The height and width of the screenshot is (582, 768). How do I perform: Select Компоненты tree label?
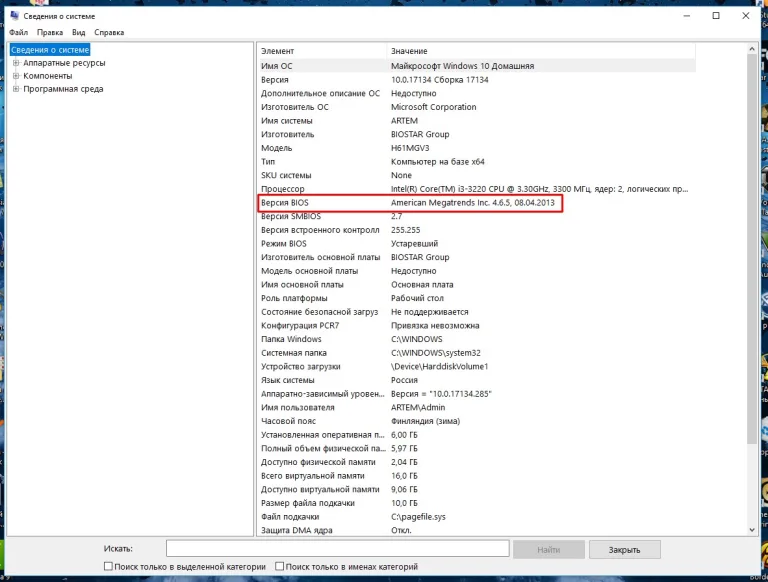48,76
